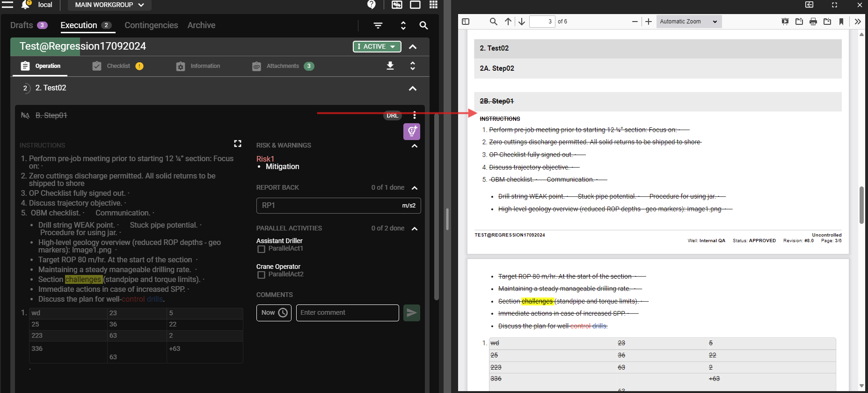The image size is (868, 393).
Task: Click the purple lightbulb suggestion icon
Action: coord(412,132)
